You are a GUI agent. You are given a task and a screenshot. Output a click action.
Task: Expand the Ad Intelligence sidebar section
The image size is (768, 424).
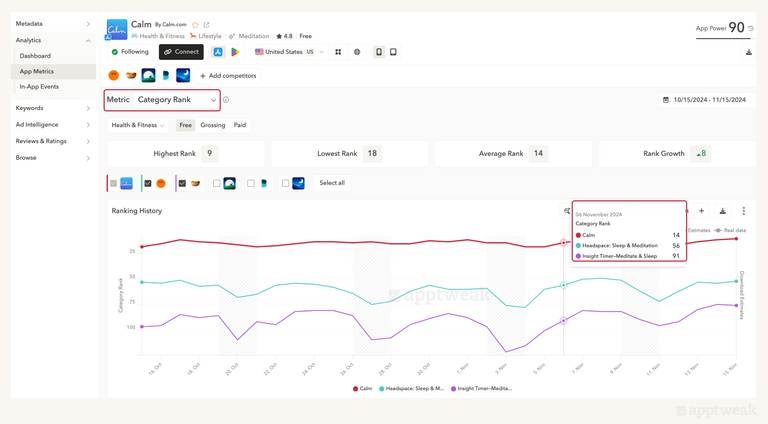tap(53, 125)
